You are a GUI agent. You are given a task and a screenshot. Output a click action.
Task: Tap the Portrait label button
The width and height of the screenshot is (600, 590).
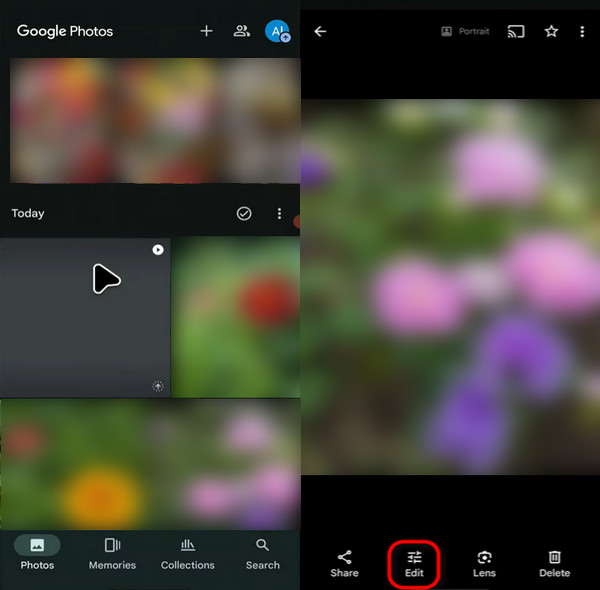point(465,31)
